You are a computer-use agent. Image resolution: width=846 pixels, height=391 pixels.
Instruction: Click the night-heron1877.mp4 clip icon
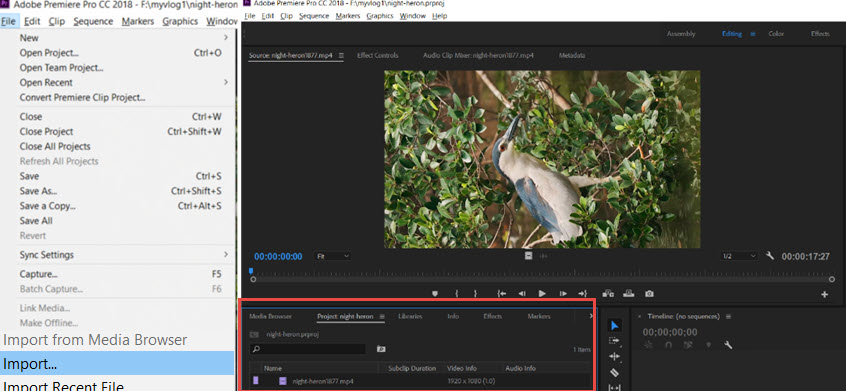283,381
